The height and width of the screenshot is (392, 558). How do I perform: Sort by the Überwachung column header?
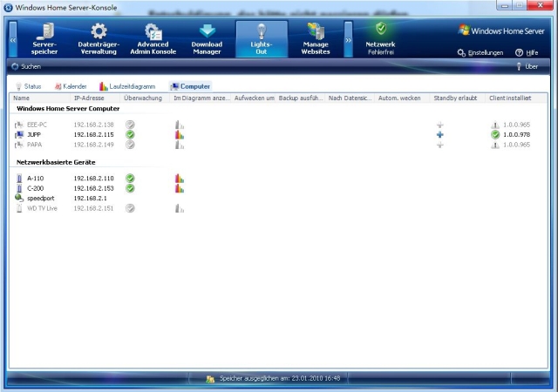pos(146,98)
